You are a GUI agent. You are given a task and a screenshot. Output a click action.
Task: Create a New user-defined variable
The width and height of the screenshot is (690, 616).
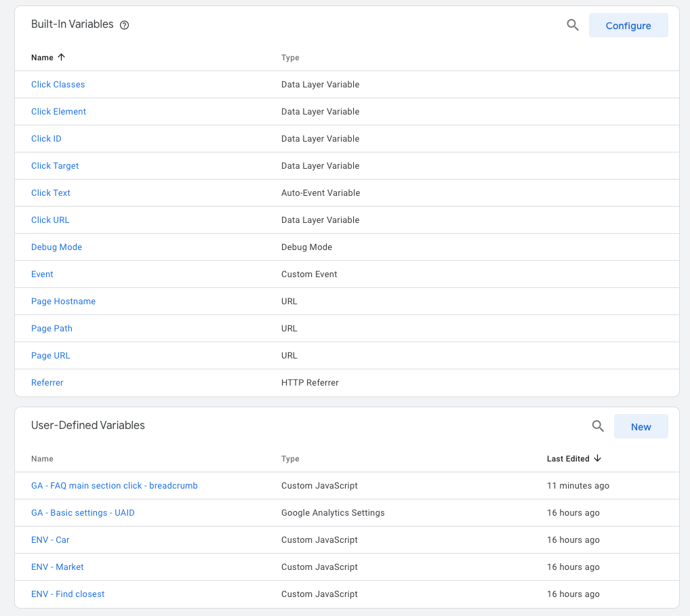[x=641, y=426]
